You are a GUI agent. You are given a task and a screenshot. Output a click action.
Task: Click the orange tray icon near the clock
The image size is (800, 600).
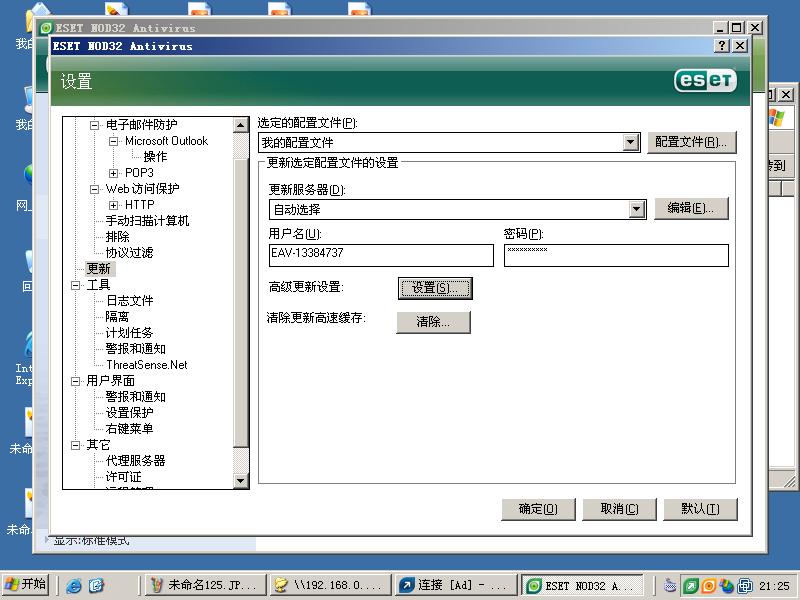[x=710, y=585]
